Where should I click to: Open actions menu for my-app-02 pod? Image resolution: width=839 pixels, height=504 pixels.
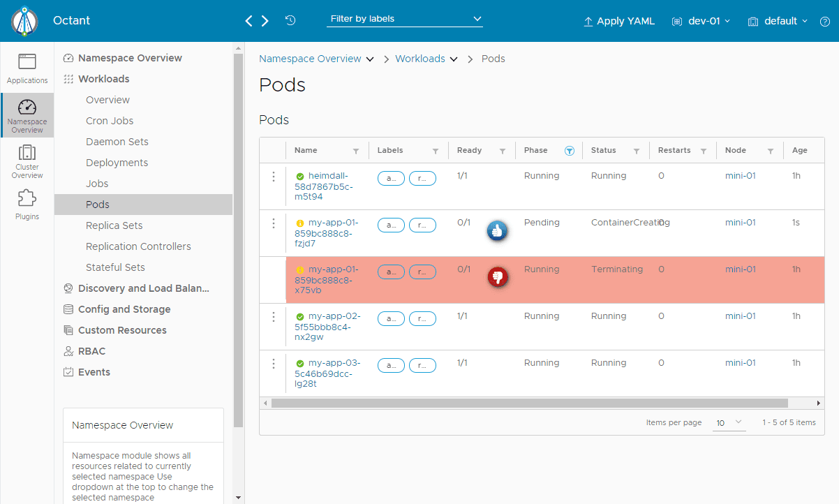pyautogui.click(x=274, y=318)
